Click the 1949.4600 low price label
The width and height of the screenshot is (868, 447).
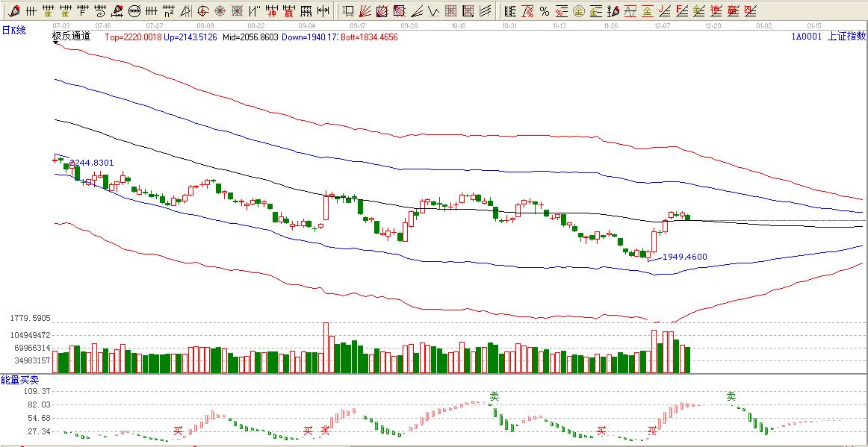click(x=684, y=257)
